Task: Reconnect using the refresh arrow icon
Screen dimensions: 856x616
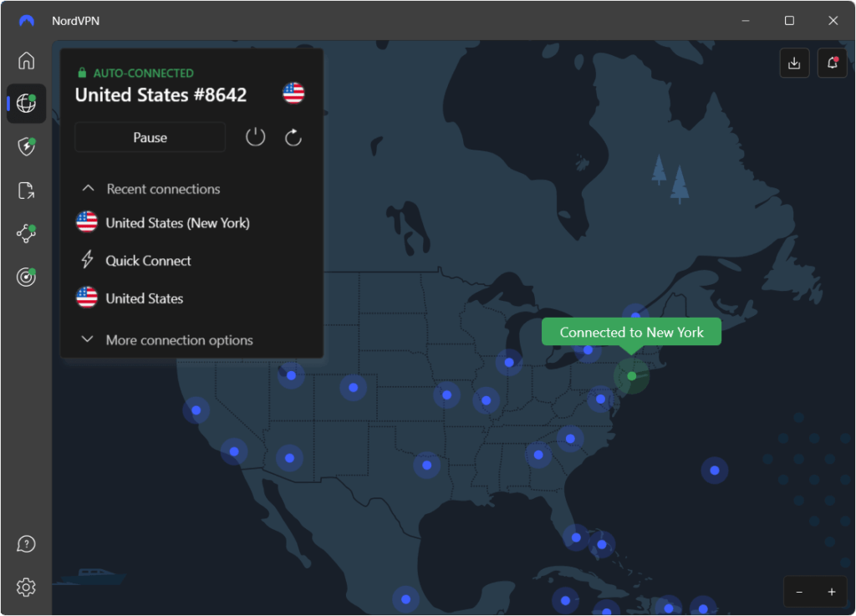Action: (293, 138)
